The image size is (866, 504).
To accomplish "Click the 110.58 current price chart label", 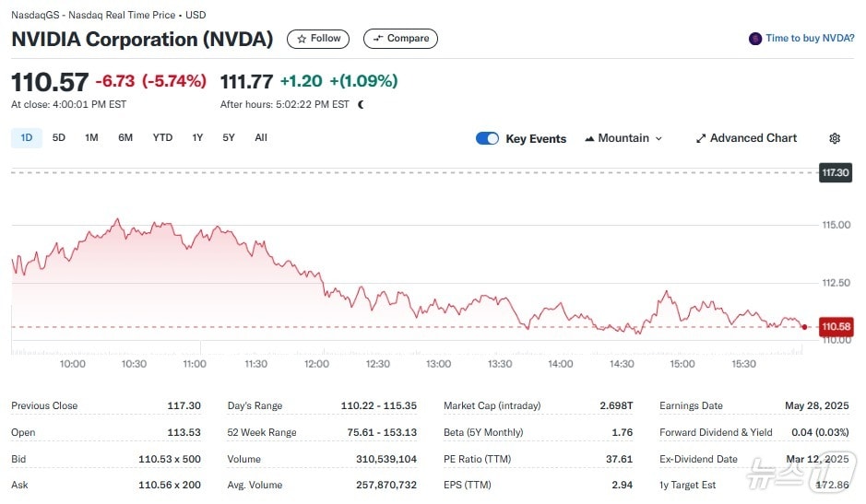I will (836, 326).
